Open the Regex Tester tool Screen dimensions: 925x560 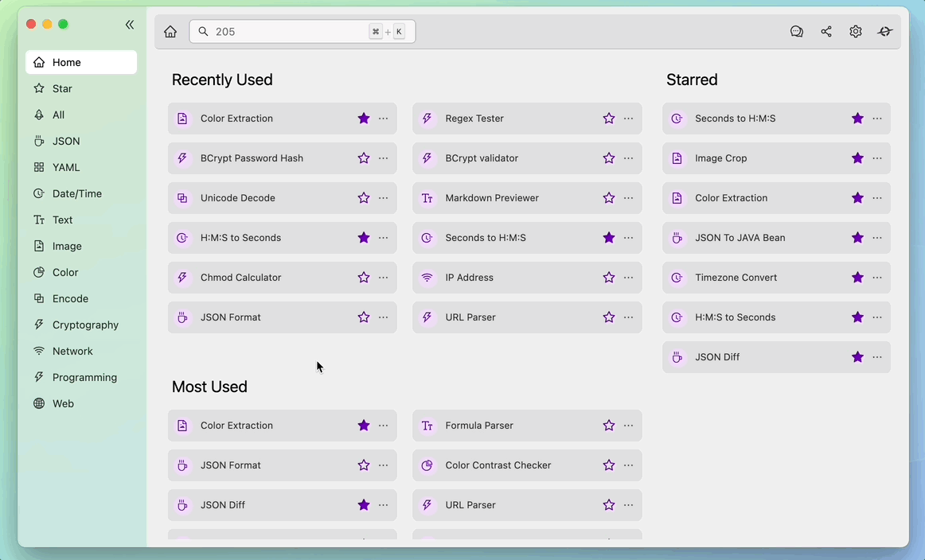[527, 119]
